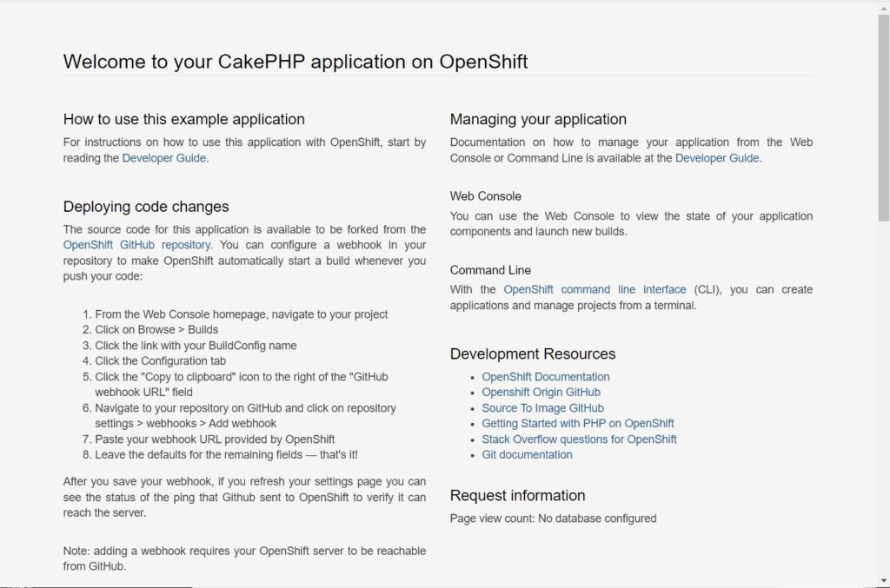Open the Developer Guide link under How to use
The image size is (890, 588).
163,157
